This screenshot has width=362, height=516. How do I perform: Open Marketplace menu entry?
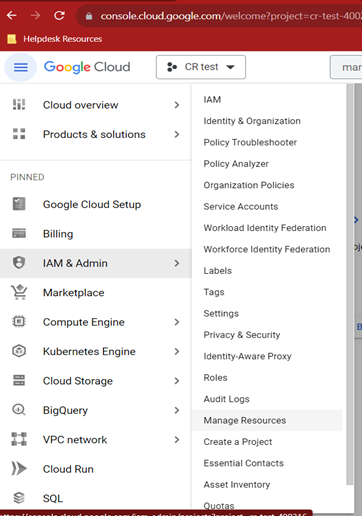[96, 293]
